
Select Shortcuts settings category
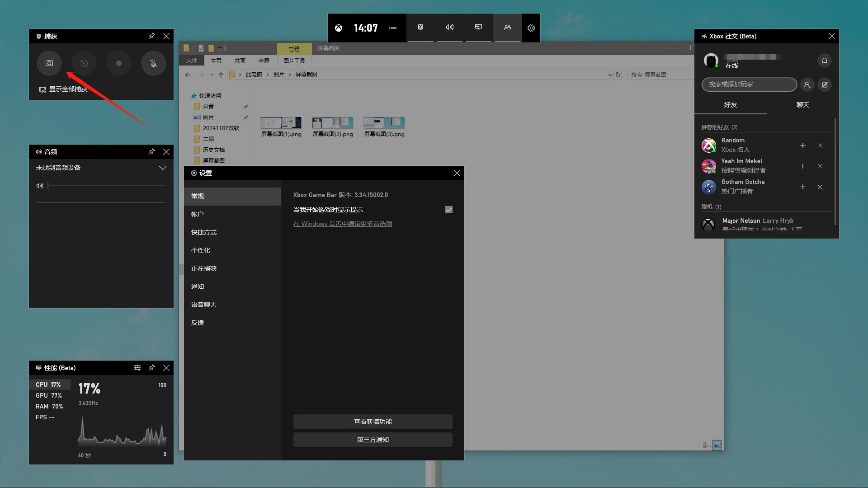(233, 232)
